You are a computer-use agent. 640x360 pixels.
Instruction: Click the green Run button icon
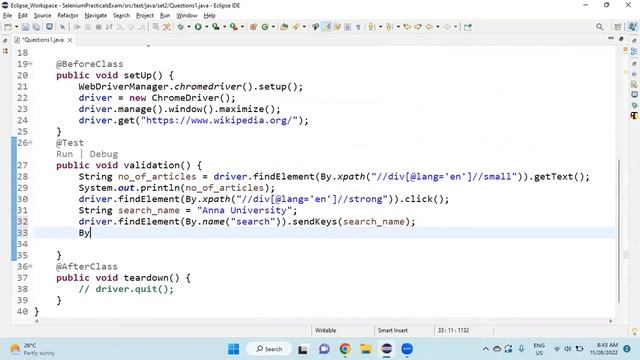click(198, 27)
